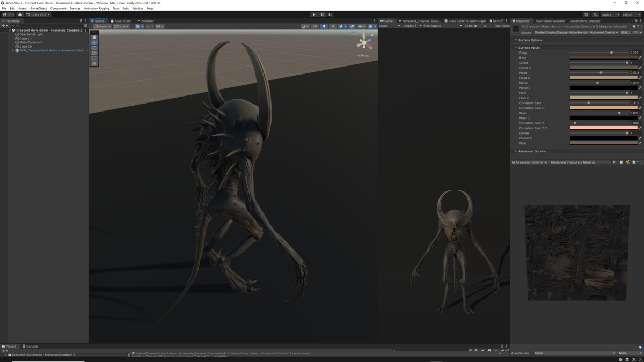Open the cloud services icon
The width and height of the screenshot is (644, 362).
(20, 14)
